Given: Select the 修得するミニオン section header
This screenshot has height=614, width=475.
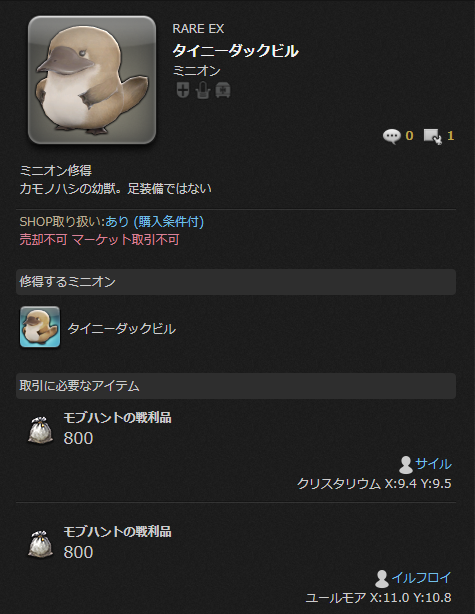Looking at the screenshot, I should tap(236, 282).
